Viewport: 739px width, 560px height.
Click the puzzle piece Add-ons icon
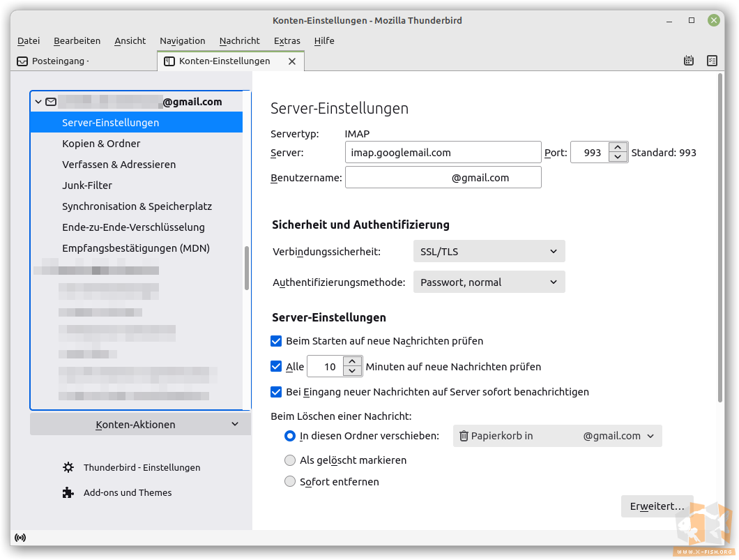[x=68, y=492]
